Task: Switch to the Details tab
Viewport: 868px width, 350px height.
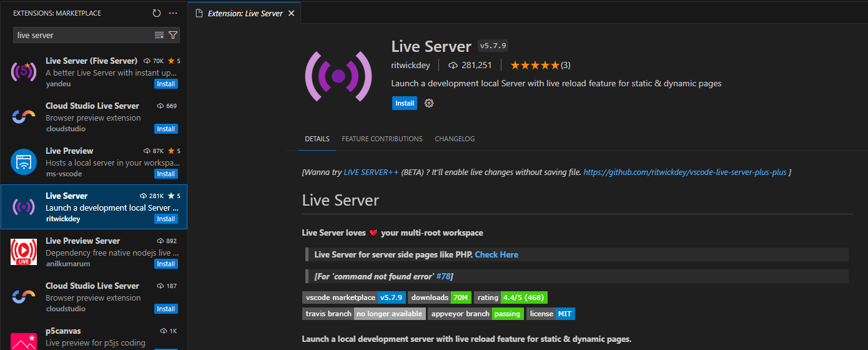Action: 317,139
